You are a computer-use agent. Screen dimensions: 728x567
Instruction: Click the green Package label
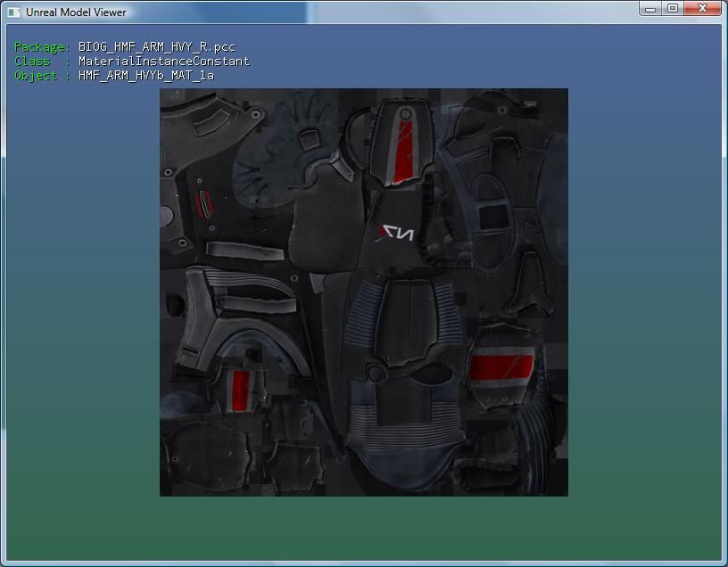[x=42, y=47]
